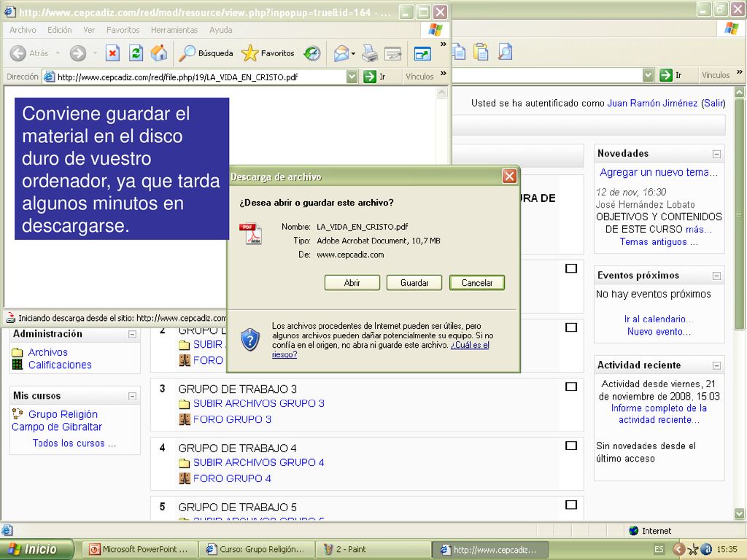
Task: Check the topic box right of download dialog
Action: [570, 268]
